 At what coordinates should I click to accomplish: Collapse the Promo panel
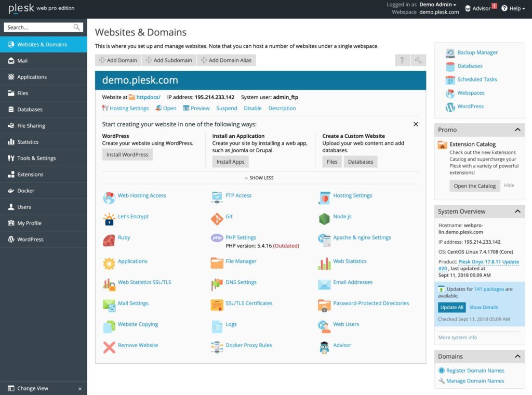(x=517, y=129)
